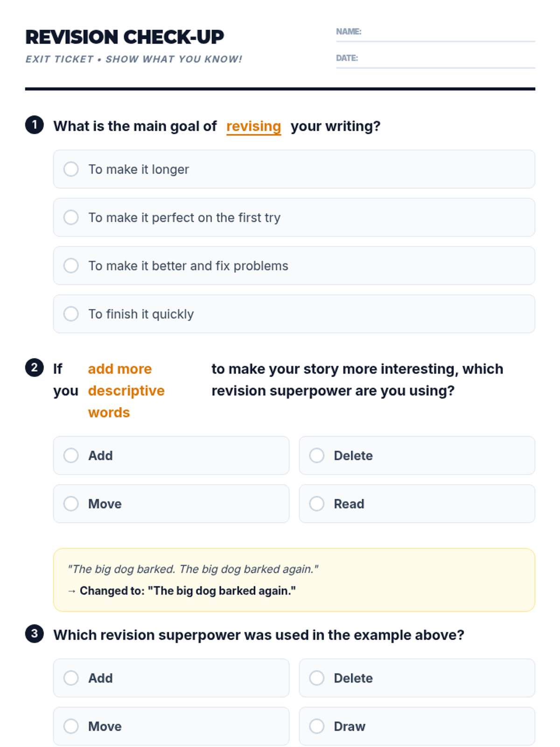Pick "Move" under question 2
The width and height of the screenshot is (560, 747).
coord(71,504)
